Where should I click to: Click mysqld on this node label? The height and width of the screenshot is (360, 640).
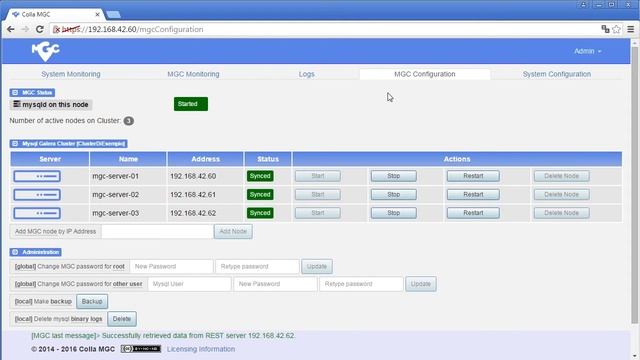pos(51,104)
